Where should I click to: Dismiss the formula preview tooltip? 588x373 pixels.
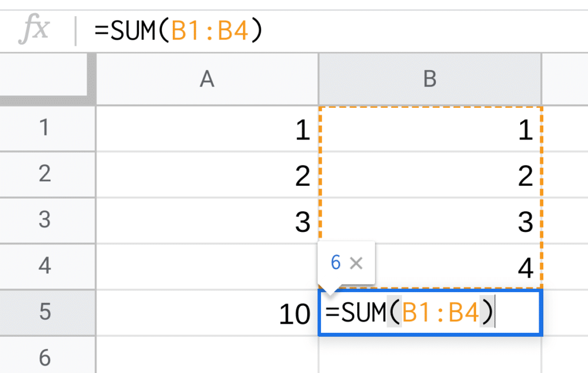pos(357,263)
